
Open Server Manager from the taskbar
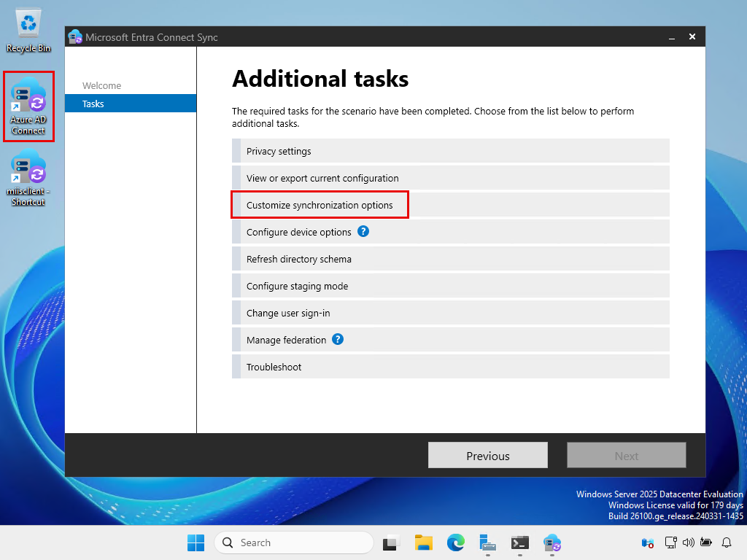click(x=487, y=542)
